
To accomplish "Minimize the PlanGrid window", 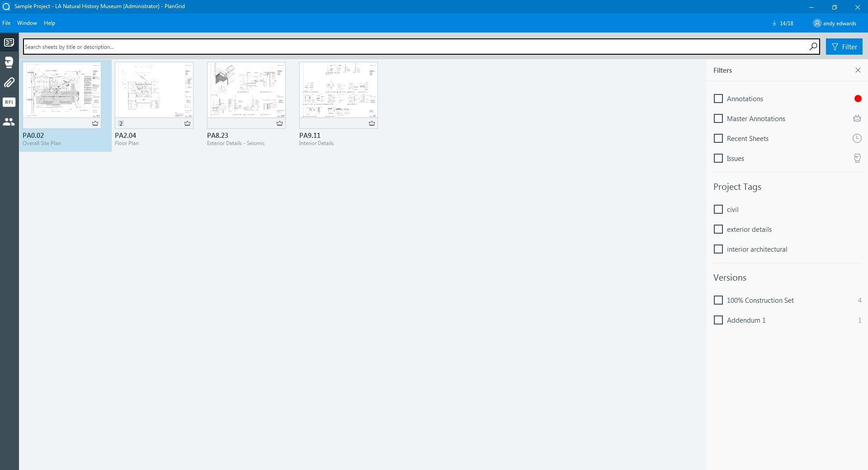I will point(811,7).
